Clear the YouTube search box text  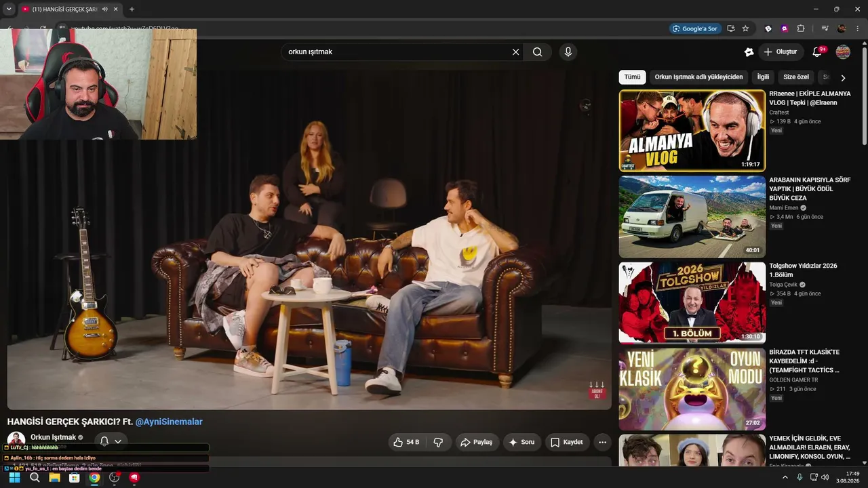(x=515, y=52)
